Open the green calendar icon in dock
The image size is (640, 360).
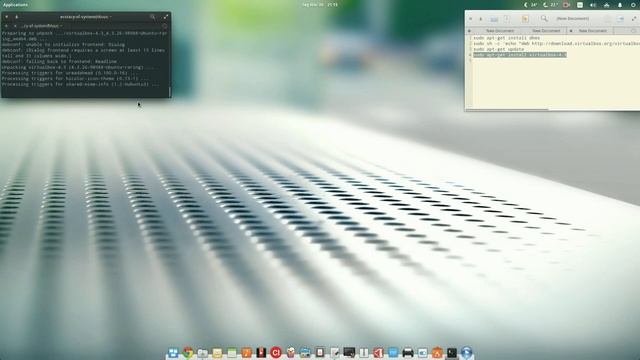(x=232, y=352)
